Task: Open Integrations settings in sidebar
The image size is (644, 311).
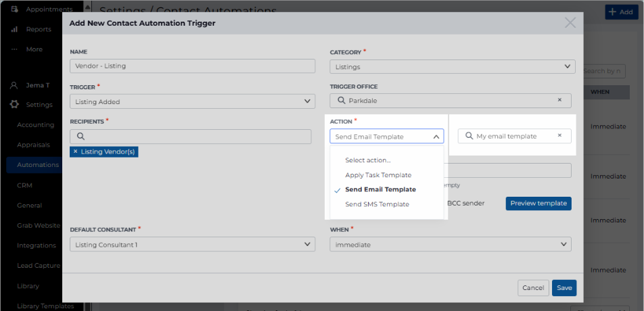Action: point(36,245)
